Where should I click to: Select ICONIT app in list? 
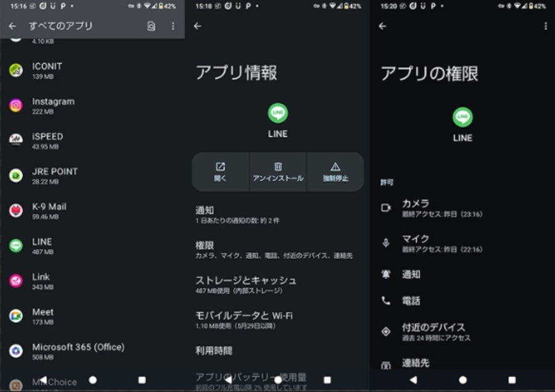coord(47,70)
